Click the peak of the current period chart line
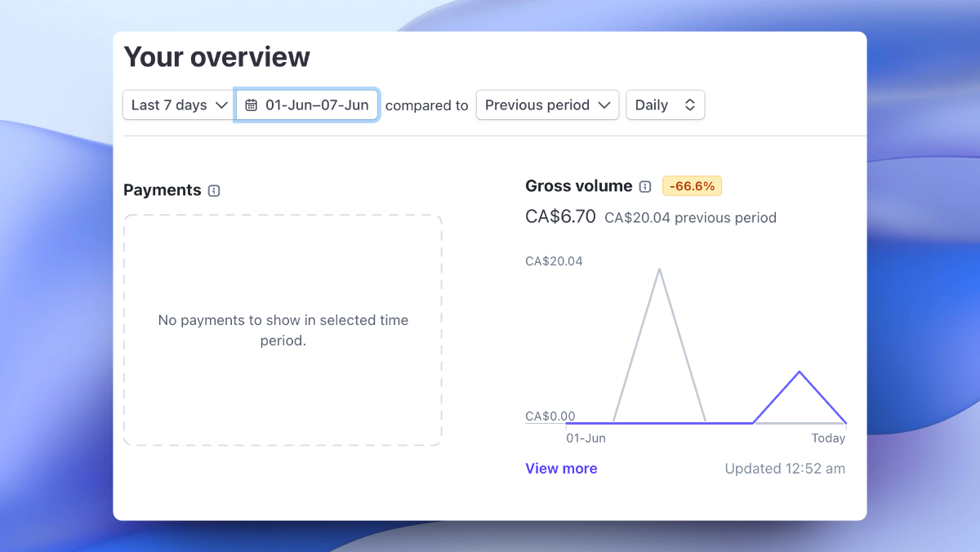The height and width of the screenshot is (552, 980). coord(800,372)
